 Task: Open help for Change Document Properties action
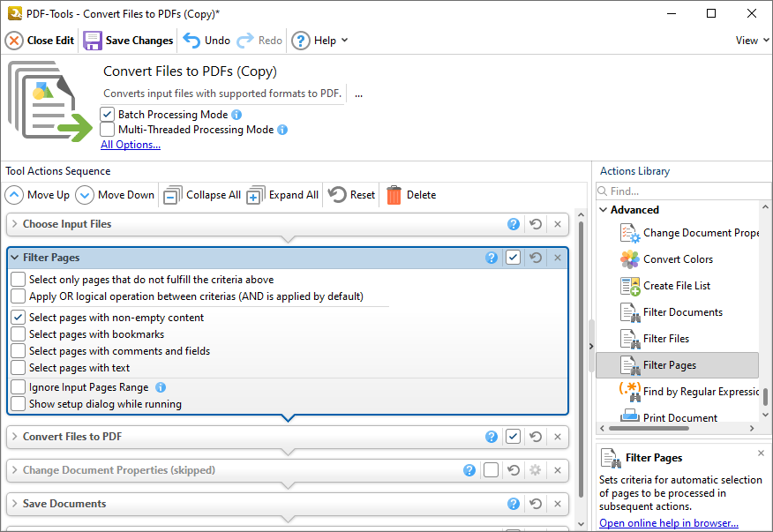click(469, 470)
